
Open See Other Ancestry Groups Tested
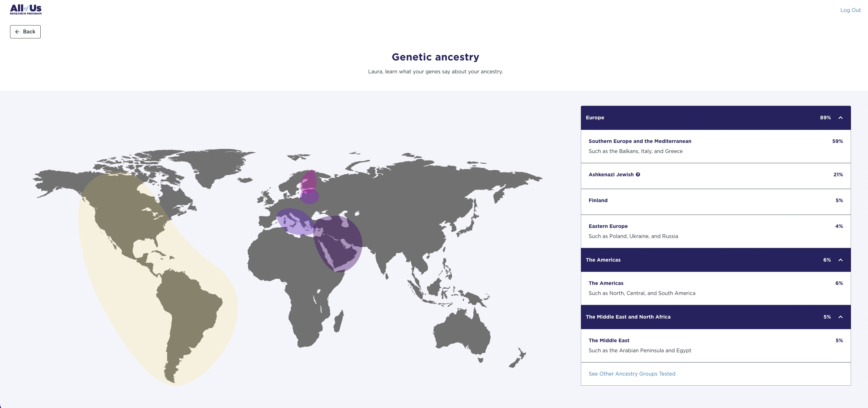(632, 374)
